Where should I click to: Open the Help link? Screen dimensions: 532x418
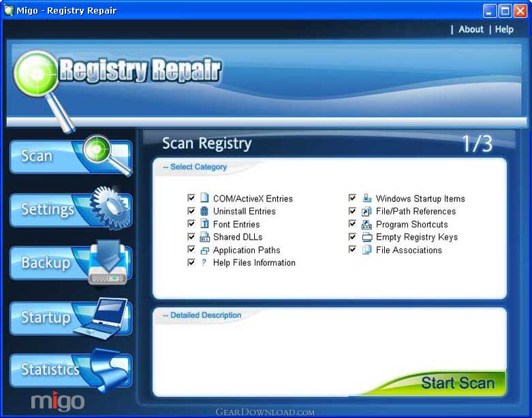(x=504, y=29)
